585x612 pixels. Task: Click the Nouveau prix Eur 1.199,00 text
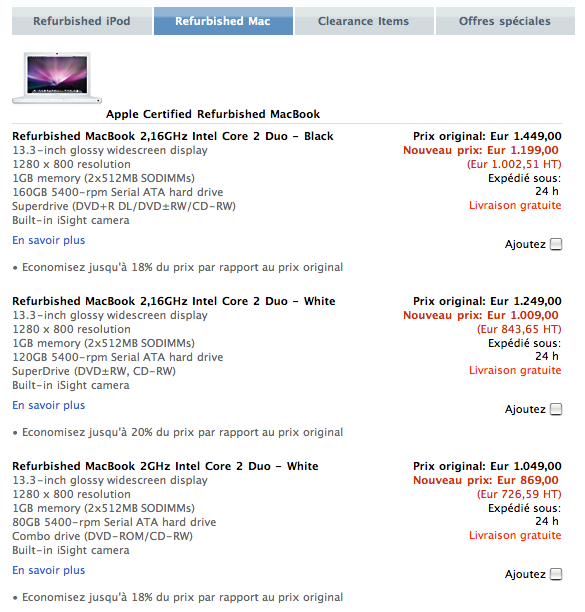(481, 151)
